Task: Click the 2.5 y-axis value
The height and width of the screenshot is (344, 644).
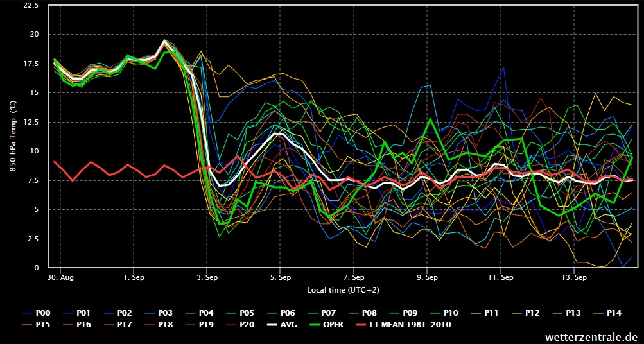Action: [33, 239]
